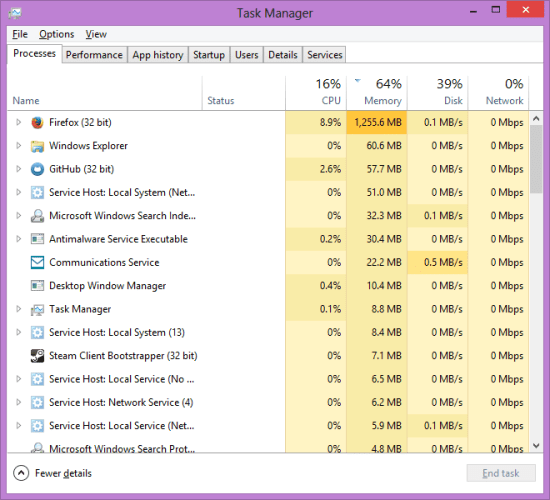Click the Firefox process icon

click(37, 122)
